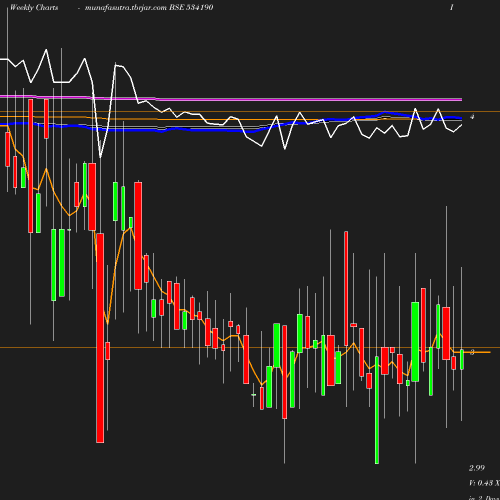Image resolution: width=500 pixels, height=500 pixels.
Task: Click the 'munafasutra.tbrjar.com' watermark label
Action: [x=126, y=8]
